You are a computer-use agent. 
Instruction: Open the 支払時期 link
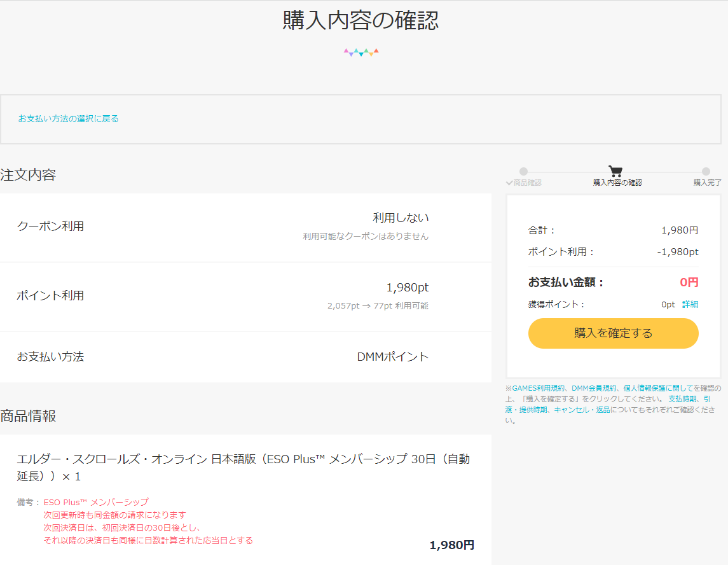tap(682, 399)
